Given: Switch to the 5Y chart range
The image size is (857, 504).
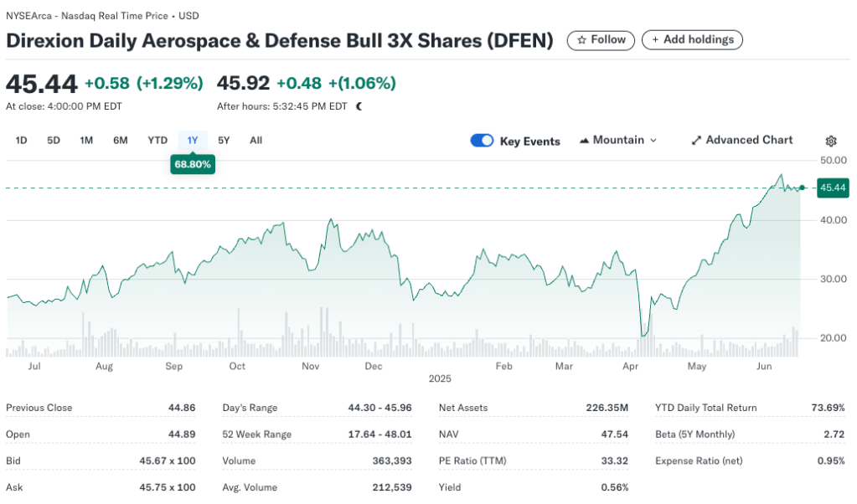Looking at the screenshot, I should (223, 140).
